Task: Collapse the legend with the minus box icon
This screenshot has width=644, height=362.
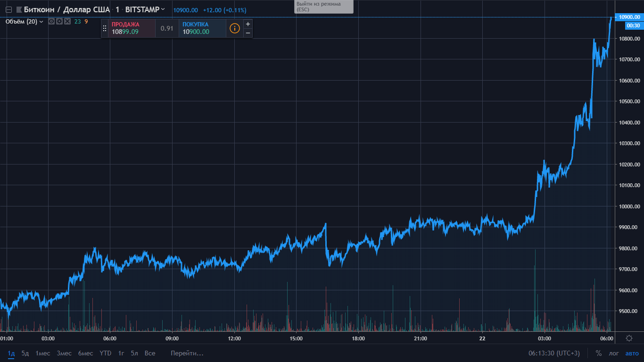Action: [x=8, y=9]
